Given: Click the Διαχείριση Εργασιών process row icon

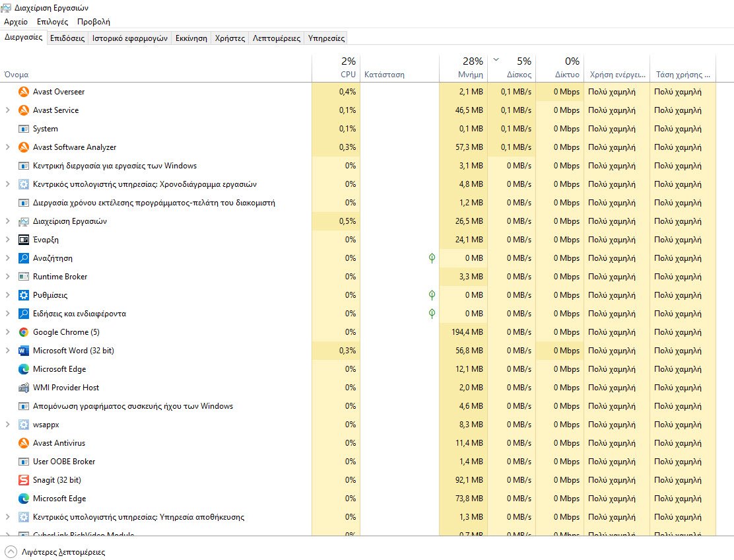Looking at the screenshot, I should 23,221.
